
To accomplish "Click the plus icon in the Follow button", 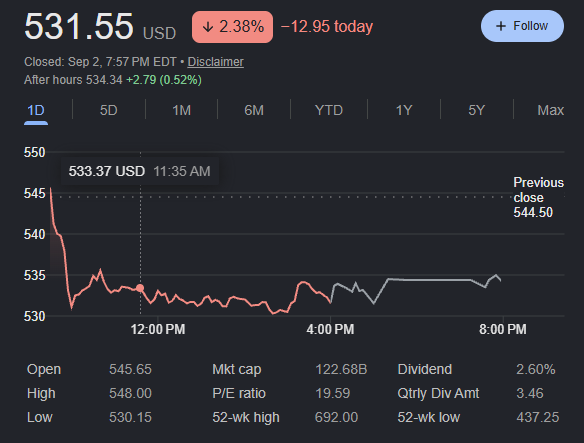I will [501, 26].
